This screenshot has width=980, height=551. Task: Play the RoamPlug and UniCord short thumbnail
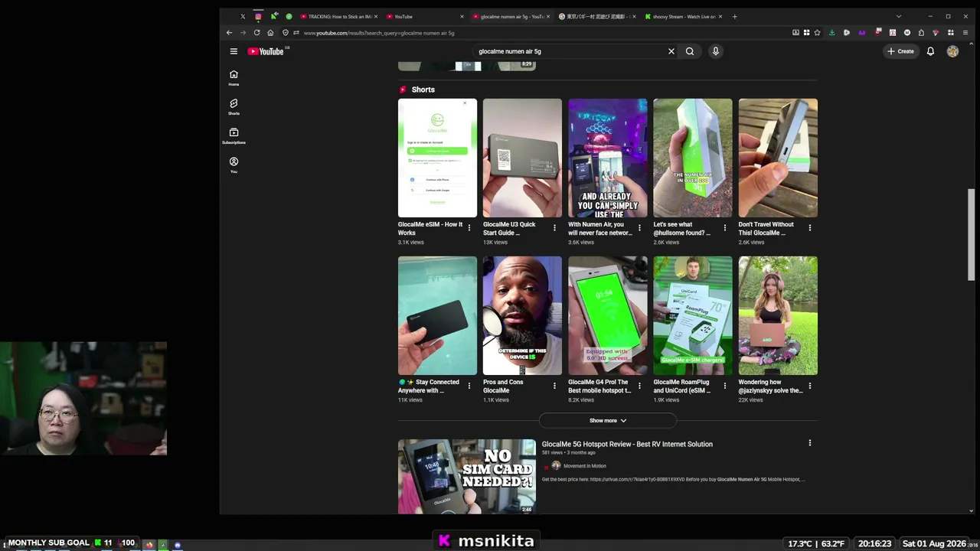692,315
